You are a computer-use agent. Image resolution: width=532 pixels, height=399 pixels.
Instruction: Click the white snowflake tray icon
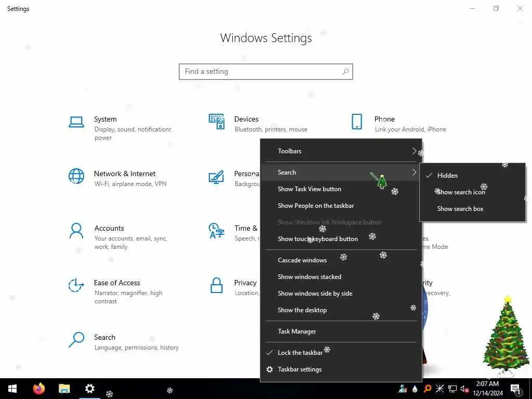(x=440, y=389)
